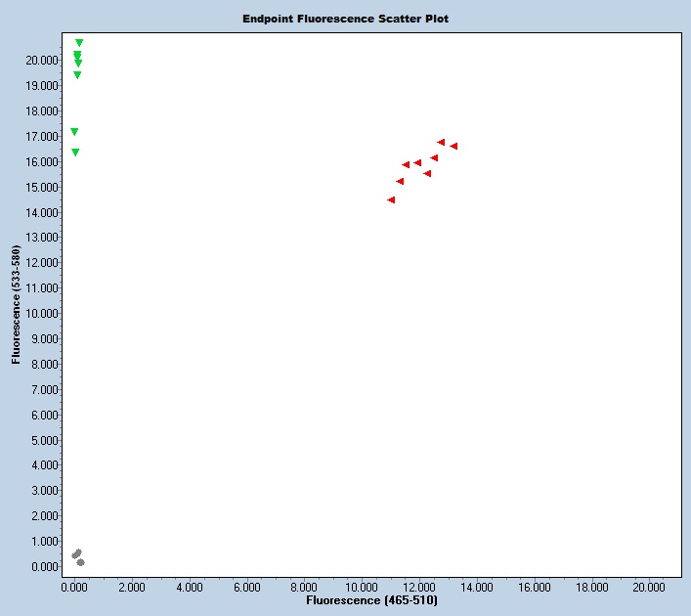Click the 20.000 tick on the y-axis
The image size is (691, 616).
click(x=43, y=61)
